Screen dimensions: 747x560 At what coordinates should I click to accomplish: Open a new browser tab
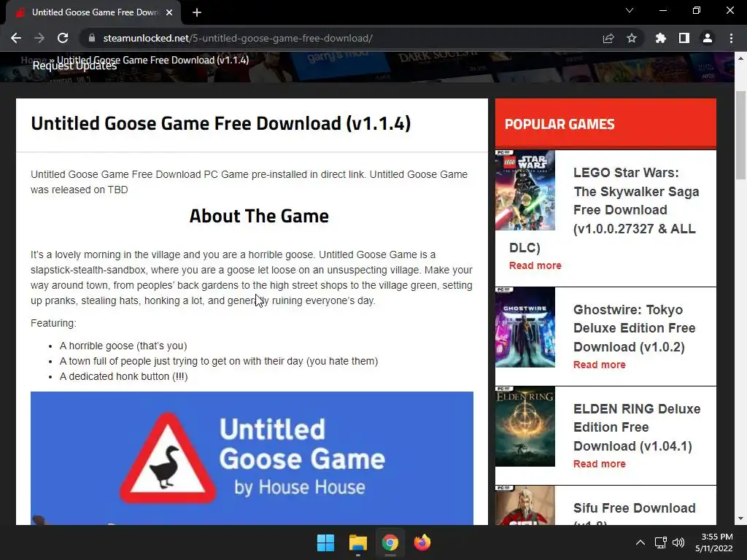tap(197, 12)
